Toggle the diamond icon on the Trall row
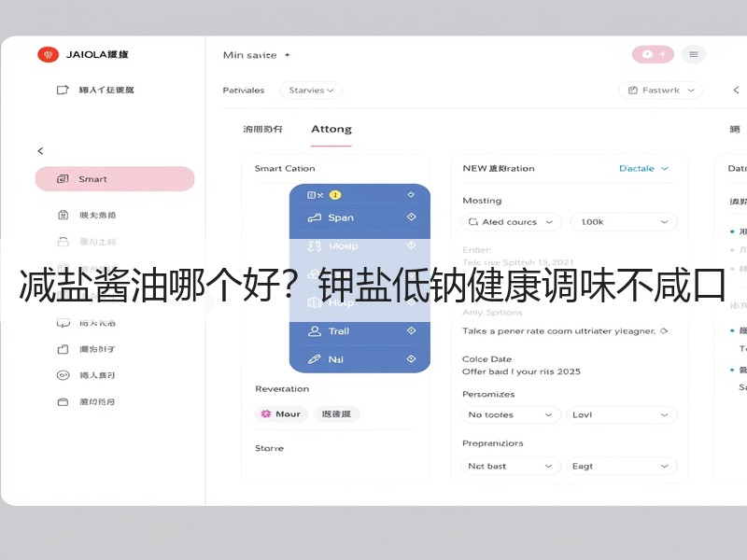The image size is (747, 560). click(412, 330)
